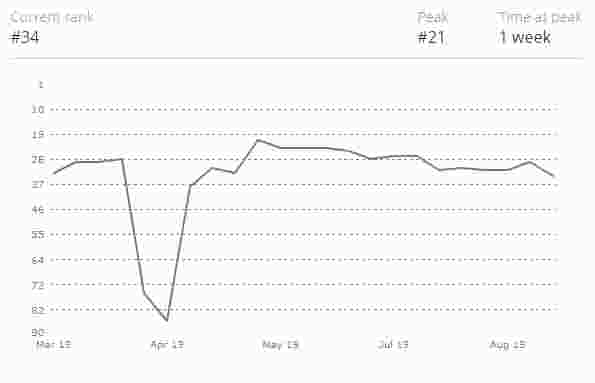
Task: Click the Mar 15 x-axis label
Action: click(x=54, y=344)
